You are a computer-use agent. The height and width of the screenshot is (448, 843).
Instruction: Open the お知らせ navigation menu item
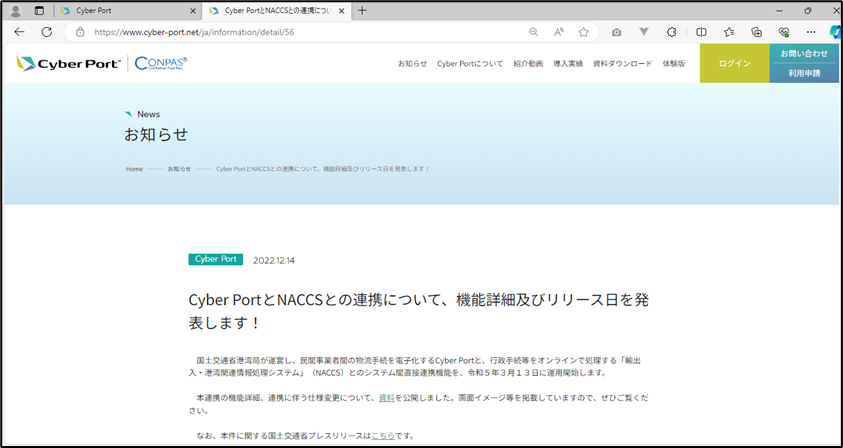pos(411,64)
